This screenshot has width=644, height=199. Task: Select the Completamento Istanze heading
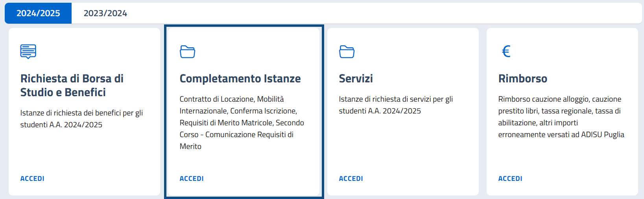click(x=240, y=78)
